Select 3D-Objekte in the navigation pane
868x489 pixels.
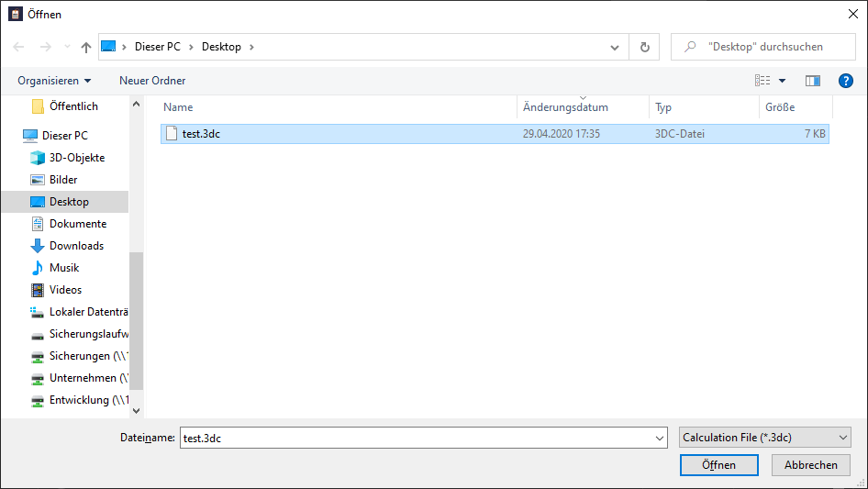[77, 158]
